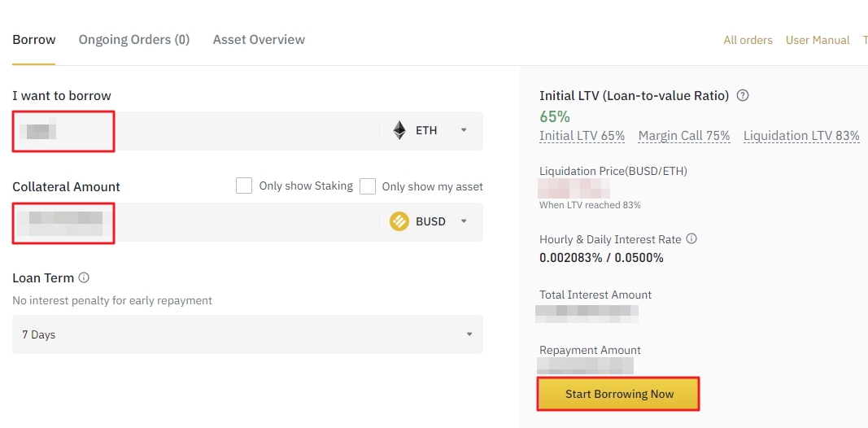Open the User Manual link
The height and width of the screenshot is (428, 868).
coord(818,40)
